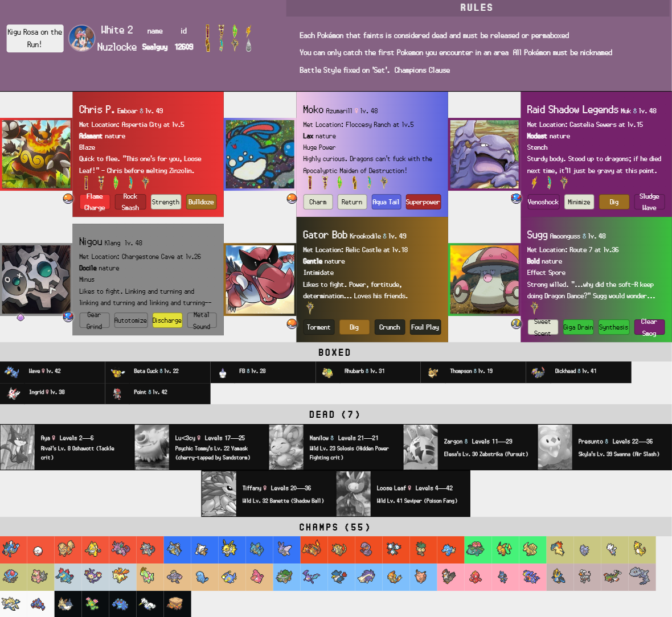672x617 pixels.
Task: Click the boxed Beta Cuck sprite icon
Action: tap(117, 372)
